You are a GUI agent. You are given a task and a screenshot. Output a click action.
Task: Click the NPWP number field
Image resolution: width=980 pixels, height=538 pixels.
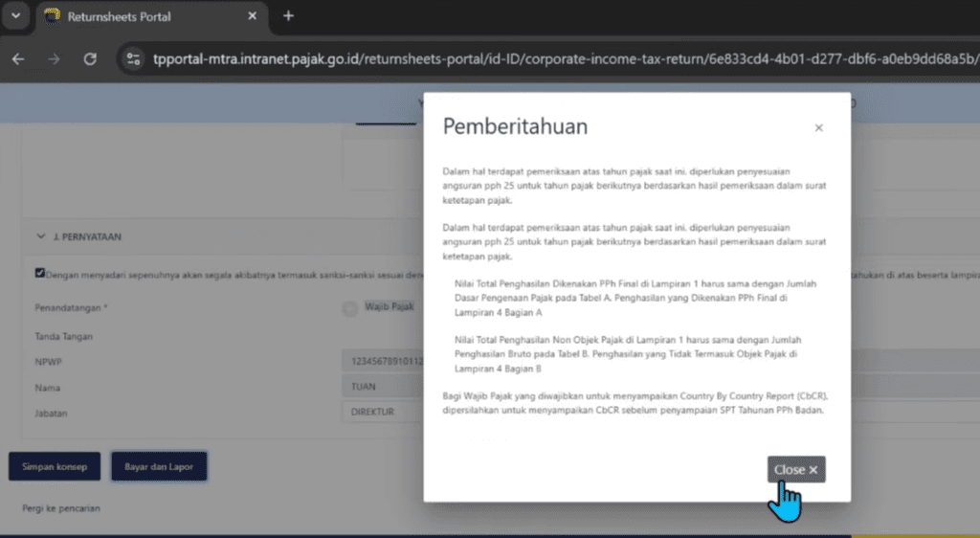click(383, 362)
